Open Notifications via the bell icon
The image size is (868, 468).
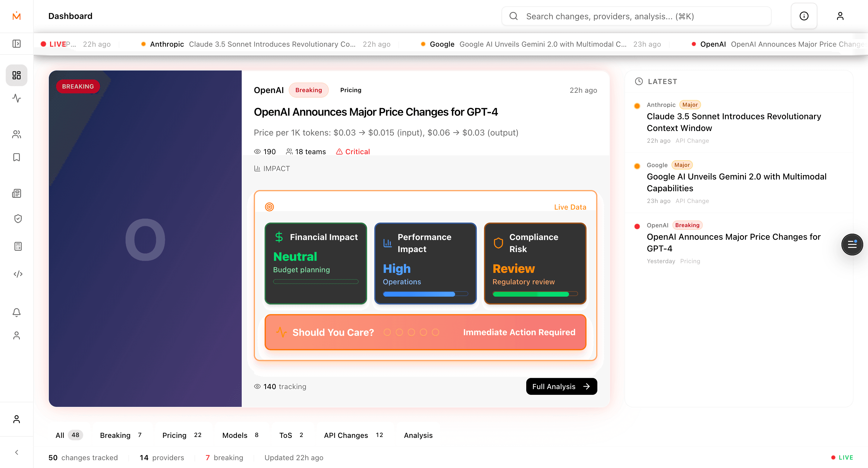[17, 312]
